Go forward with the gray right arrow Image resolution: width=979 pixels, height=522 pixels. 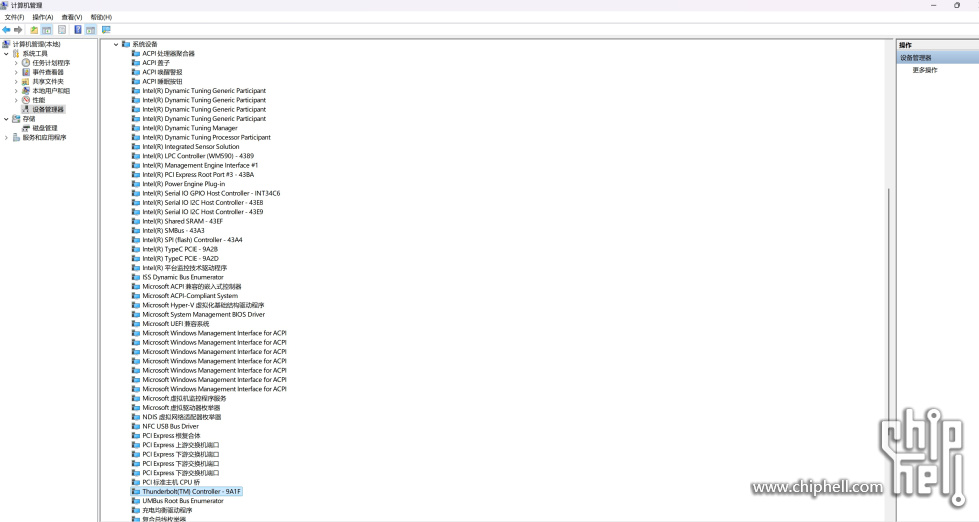click(x=18, y=30)
